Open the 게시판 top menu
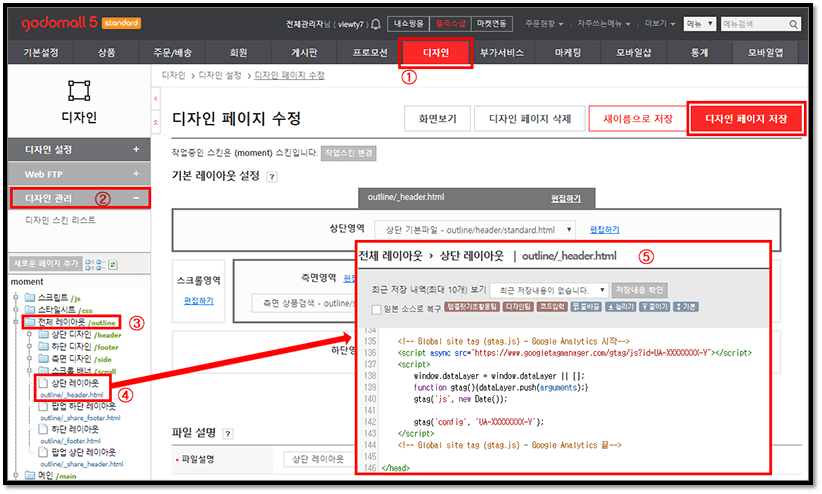The width and height of the screenshot is (822, 494). 304,52
